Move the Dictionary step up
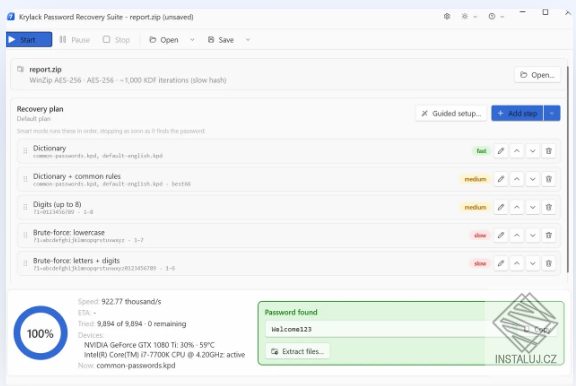This screenshot has height=386, width=576. [517, 151]
